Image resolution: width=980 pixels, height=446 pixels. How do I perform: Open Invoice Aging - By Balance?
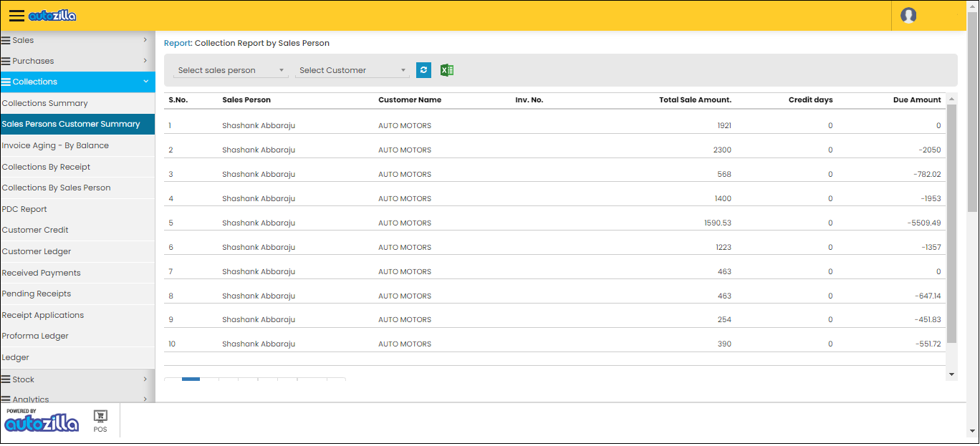pyautogui.click(x=77, y=145)
